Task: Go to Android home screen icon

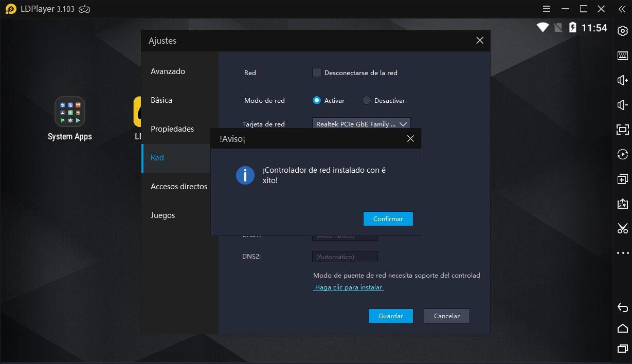Action: [622, 329]
